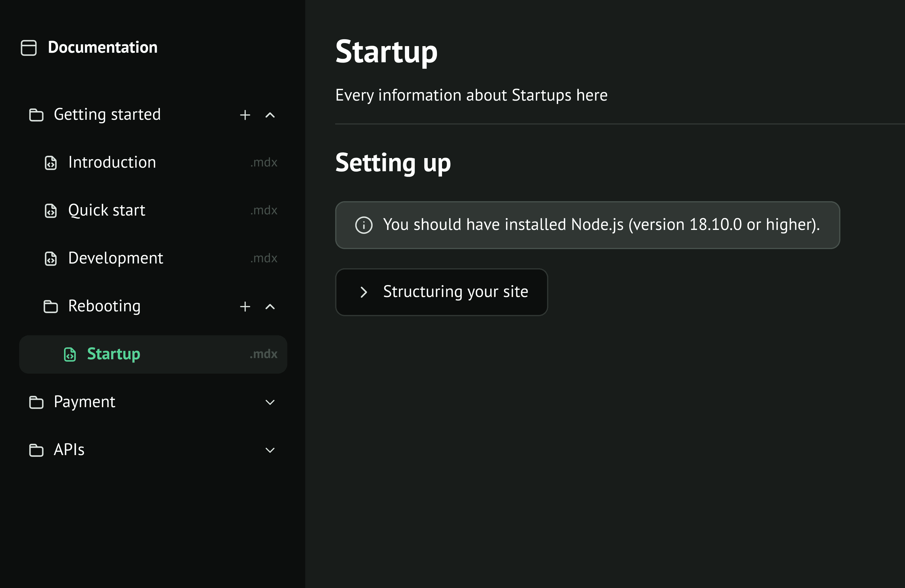The image size is (905, 588).
Task: Click the Documentation panel icon
Action: click(x=28, y=48)
